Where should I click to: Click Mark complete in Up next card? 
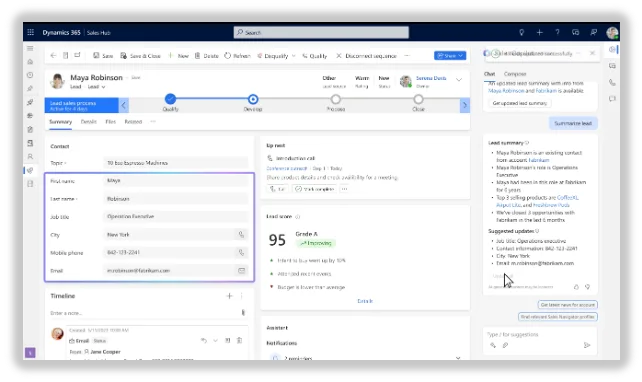(x=314, y=189)
